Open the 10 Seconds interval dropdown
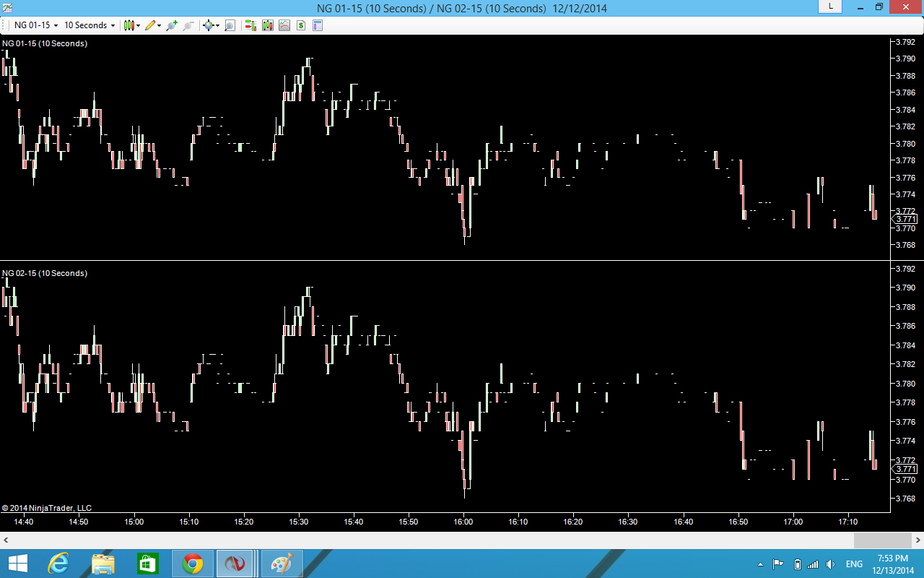 [x=90, y=25]
